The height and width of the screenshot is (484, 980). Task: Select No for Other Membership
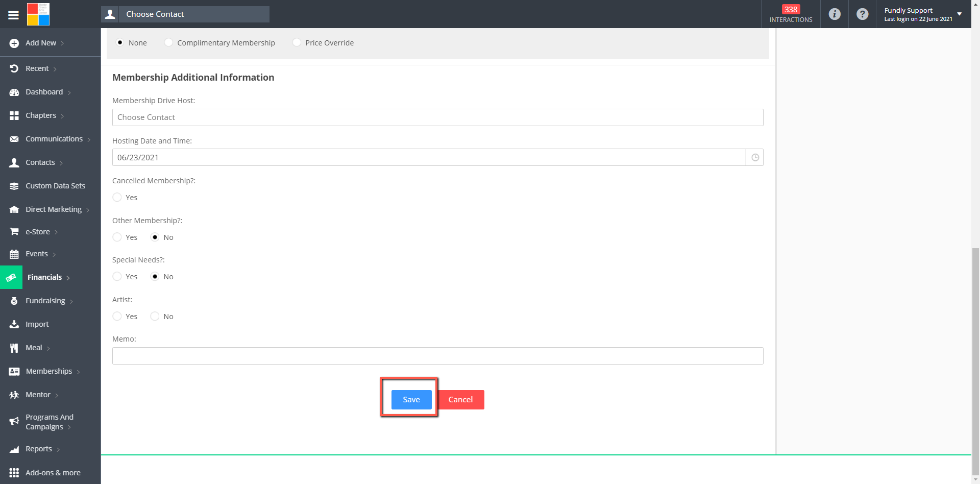click(x=155, y=237)
